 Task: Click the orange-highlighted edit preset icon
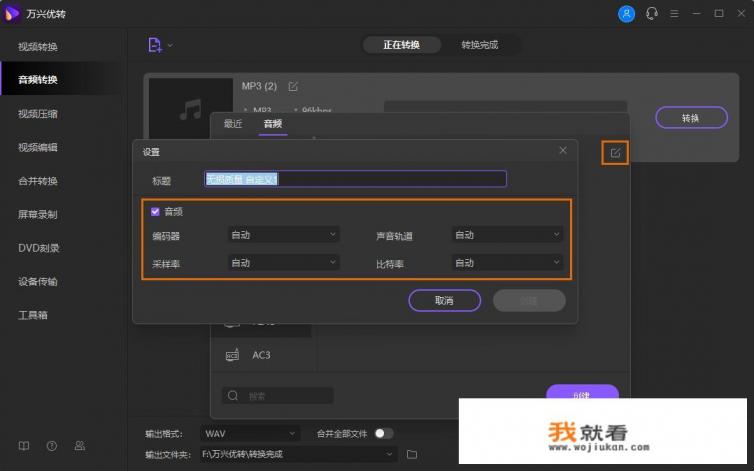615,153
